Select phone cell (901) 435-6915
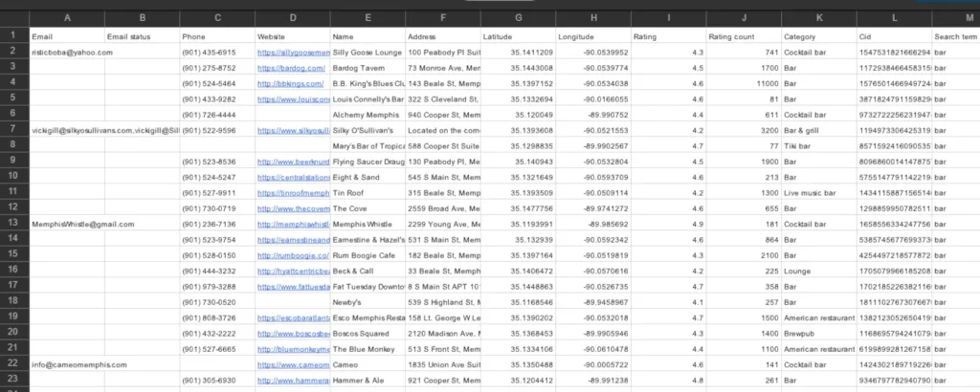980x392 pixels. 217,53
